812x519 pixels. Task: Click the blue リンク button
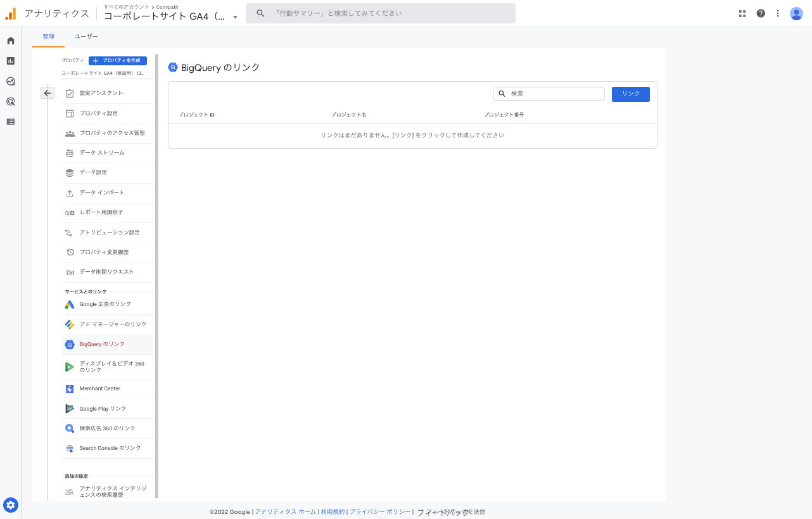click(630, 94)
